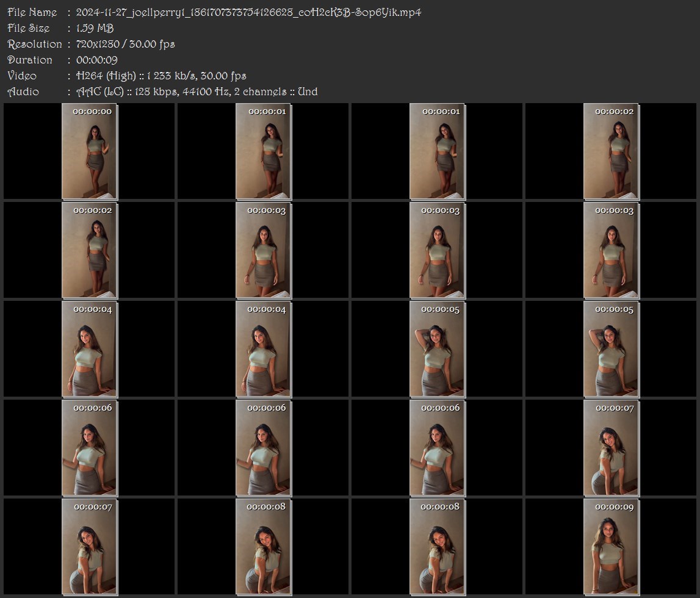Choose the first thumbnail stamped 00:00:04

pyautogui.click(x=89, y=349)
